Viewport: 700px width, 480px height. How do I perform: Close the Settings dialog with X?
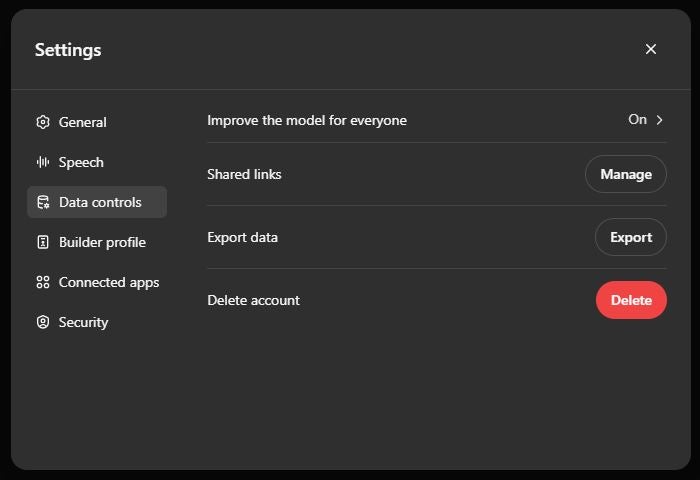[x=650, y=49]
